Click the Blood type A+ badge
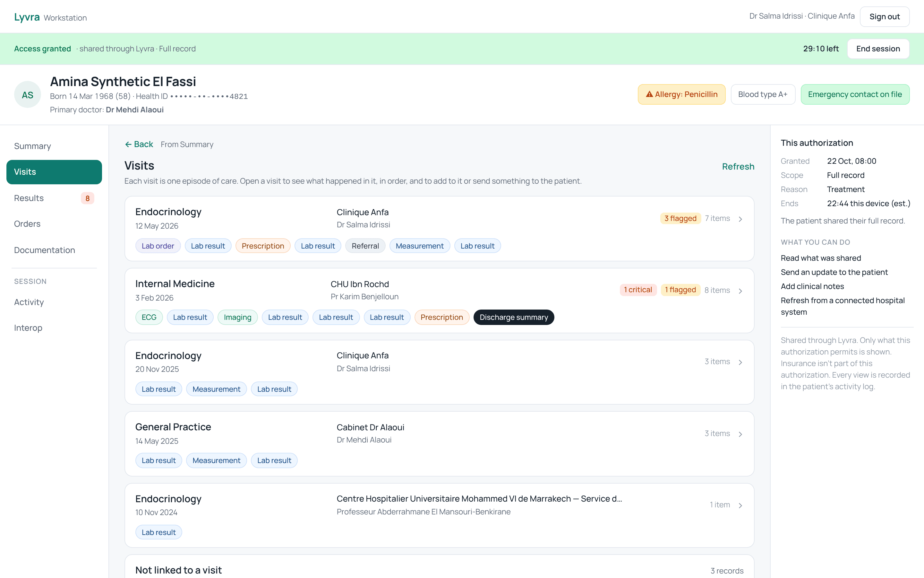 (763, 94)
